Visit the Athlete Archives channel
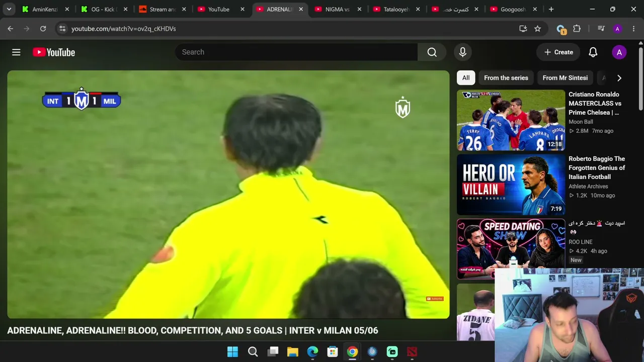644x362 pixels. [x=588, y=187]
